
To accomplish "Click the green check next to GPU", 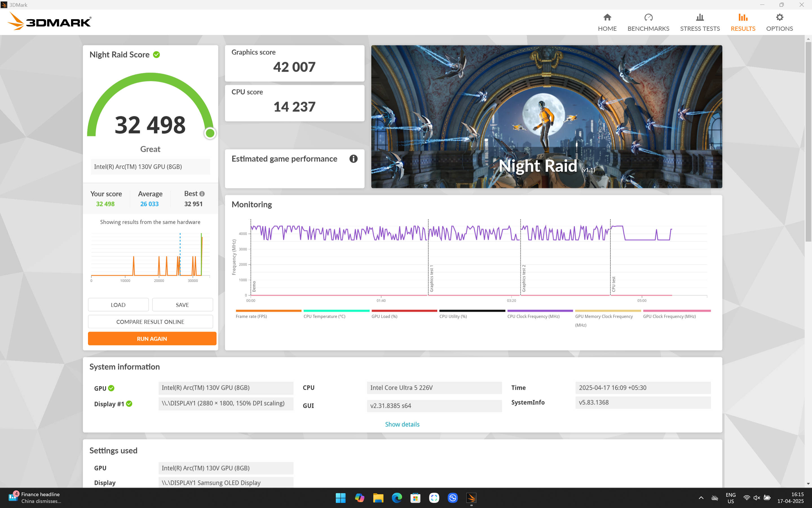I will coord(111,388).
